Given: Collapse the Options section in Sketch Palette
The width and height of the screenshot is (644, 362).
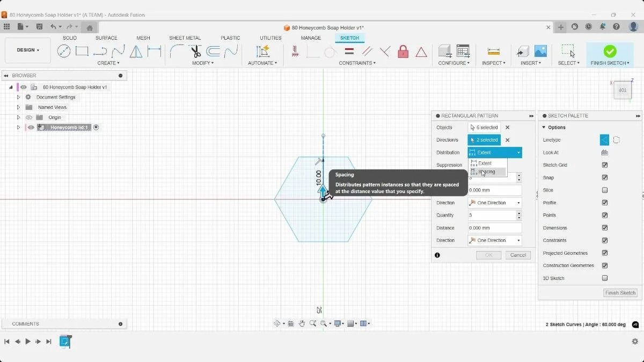Looking at the screenshot, I should pyautogui.click(x=544, y=128).
